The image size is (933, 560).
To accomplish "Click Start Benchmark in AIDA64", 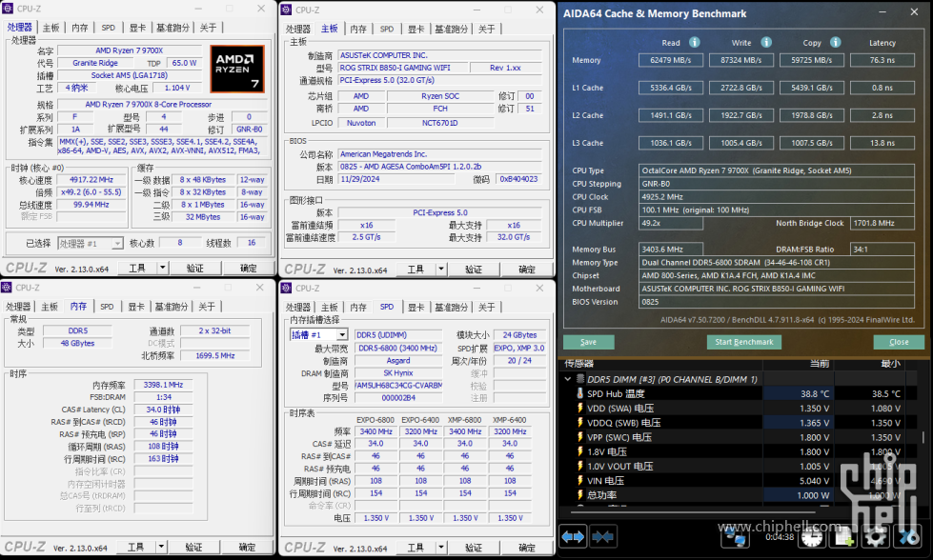I will (743, 342).
